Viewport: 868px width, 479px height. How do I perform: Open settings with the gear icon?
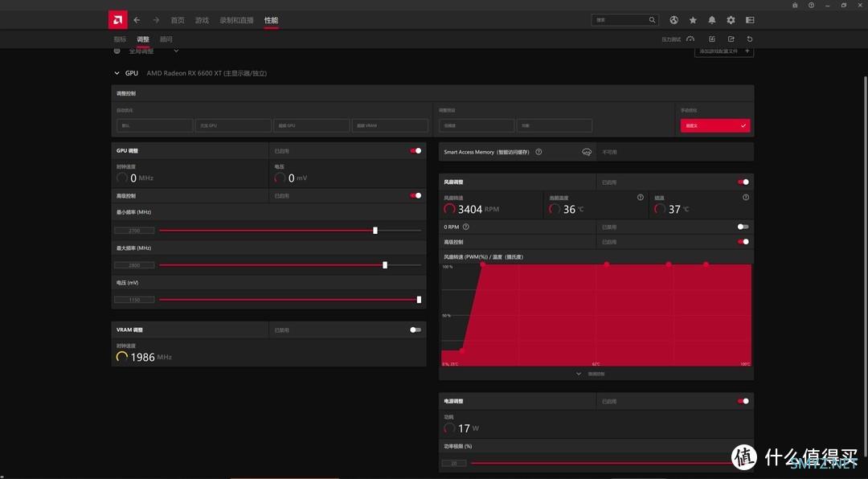tap(731, 20)
